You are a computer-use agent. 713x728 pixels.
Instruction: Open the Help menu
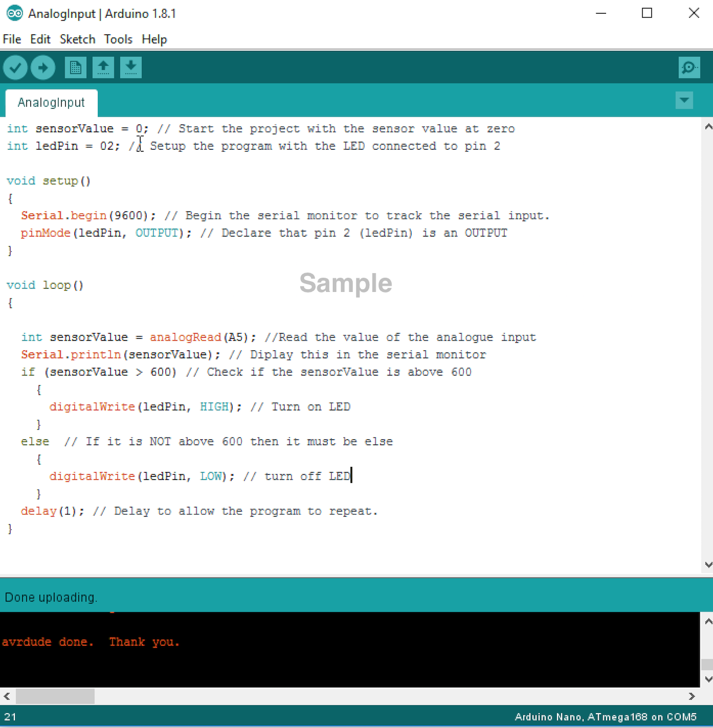point(154,39)
